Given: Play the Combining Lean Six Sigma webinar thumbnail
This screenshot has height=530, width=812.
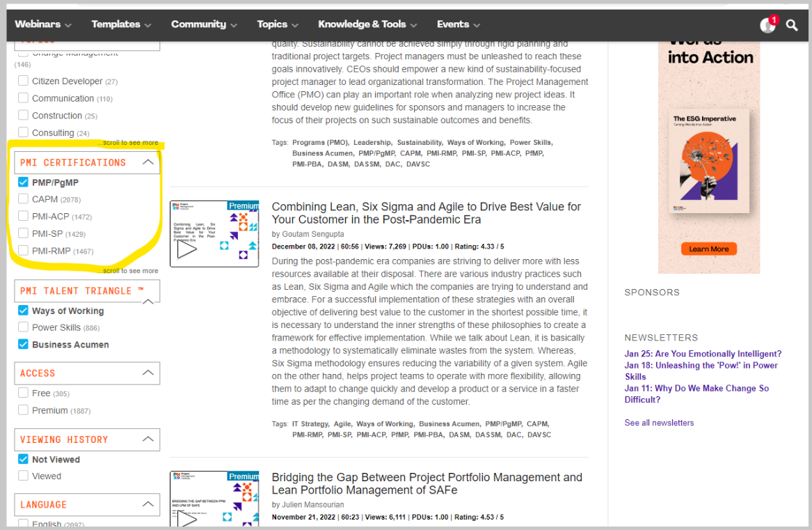Looking at the screenshot, I should pos(214,234).
